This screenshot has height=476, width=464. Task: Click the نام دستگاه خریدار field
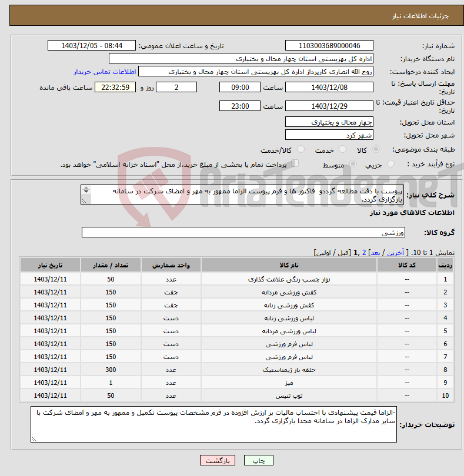pyautogui.click(x=241, y=59)
